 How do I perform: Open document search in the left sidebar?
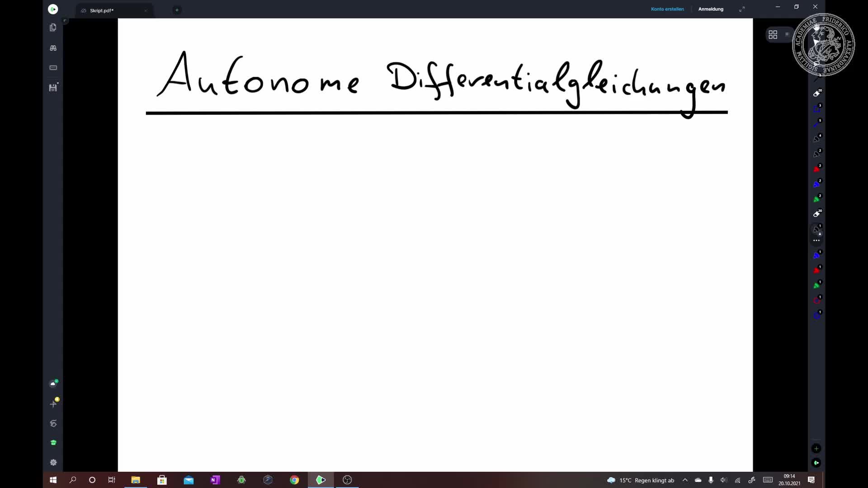(x=53, y=47)
